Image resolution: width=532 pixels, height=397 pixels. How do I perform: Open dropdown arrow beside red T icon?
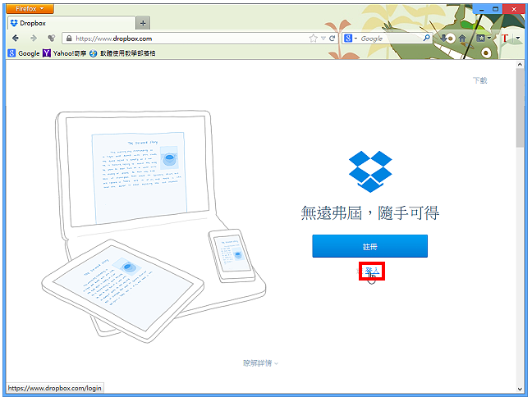click(x=518, y=38)
